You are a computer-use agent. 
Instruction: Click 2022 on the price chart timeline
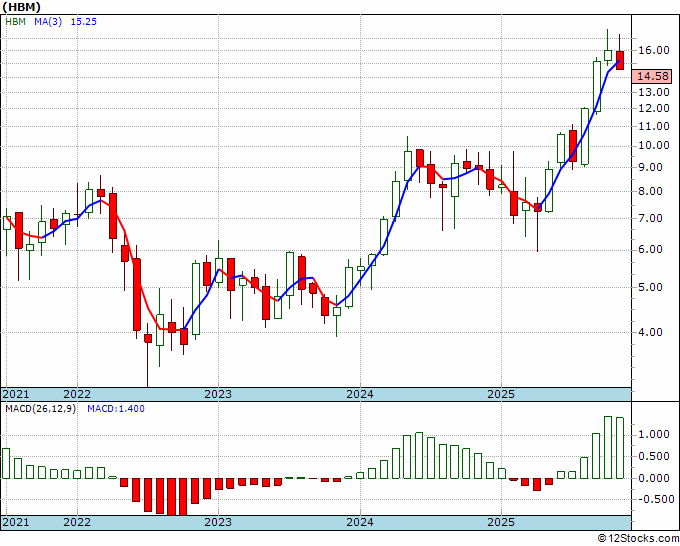(x=77, y=394)
